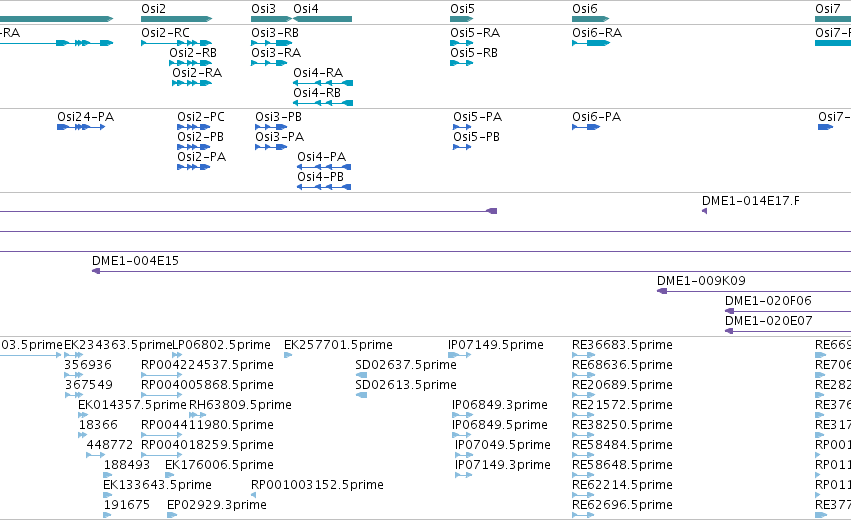
Task: Select the IP06849.5prime EST label
Action: [499, 425]
